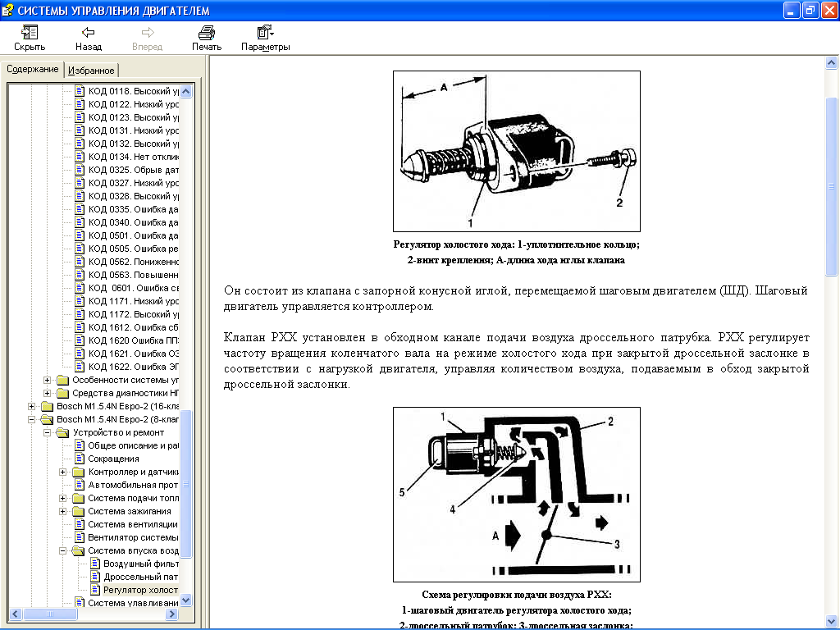Open the Дроссельный пат topic
Screen dimensions: 840x630
tap(141, 577)
